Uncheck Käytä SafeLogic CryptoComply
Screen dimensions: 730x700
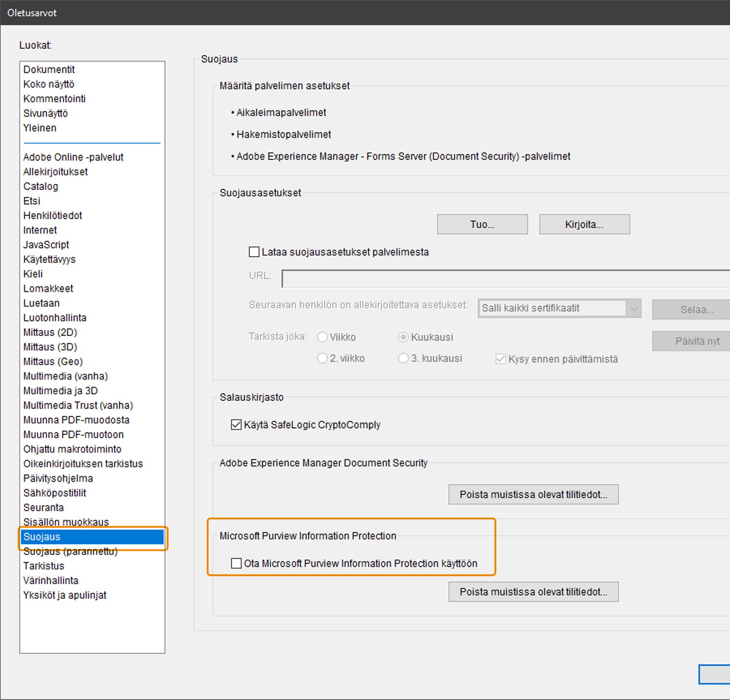coord(236,424)
